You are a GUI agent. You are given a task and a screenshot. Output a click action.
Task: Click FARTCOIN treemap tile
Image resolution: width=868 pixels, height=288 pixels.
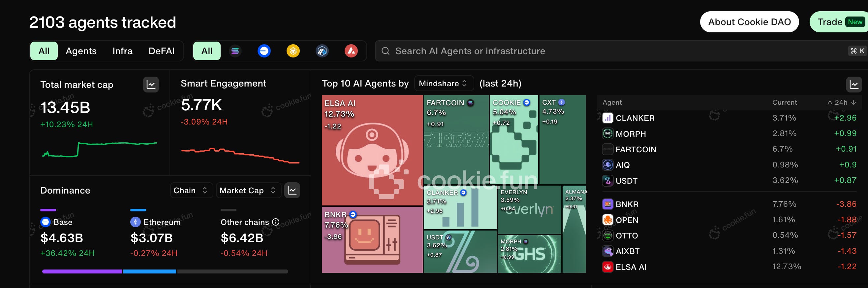[x=456, y=140]
